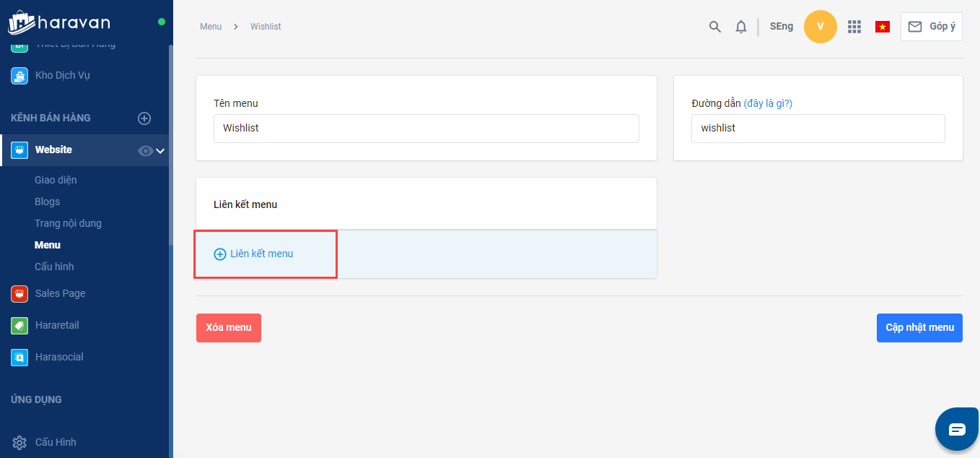Click the Harasocial sidebar icon

coord(19,357)
